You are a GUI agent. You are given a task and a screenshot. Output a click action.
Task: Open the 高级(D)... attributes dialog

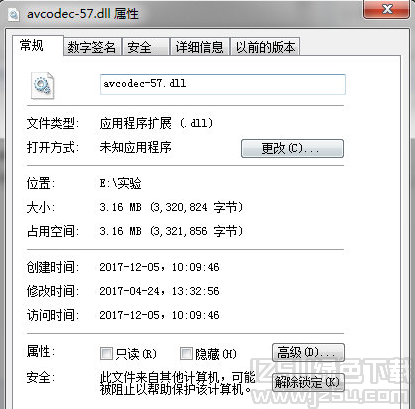point(308,352)
